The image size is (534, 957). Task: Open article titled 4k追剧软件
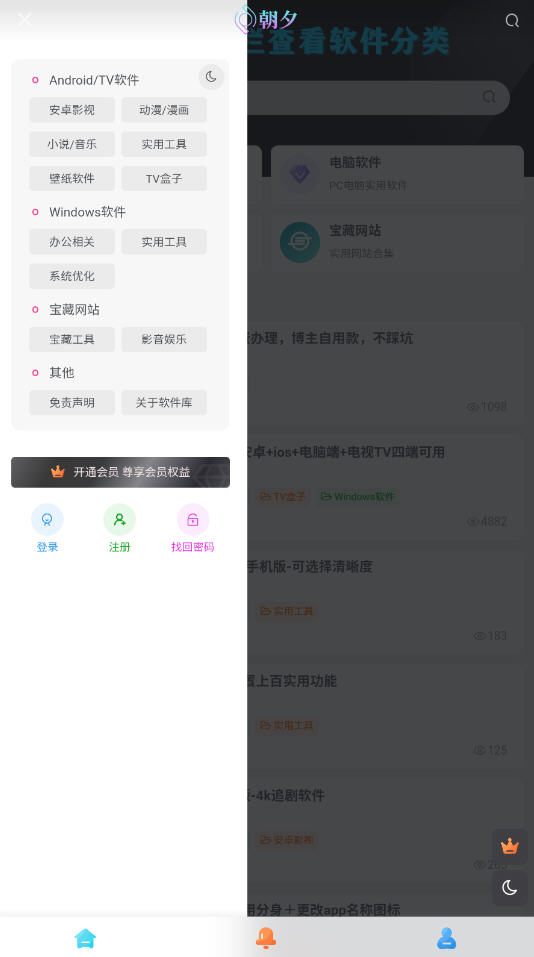[x=286, y=795]
